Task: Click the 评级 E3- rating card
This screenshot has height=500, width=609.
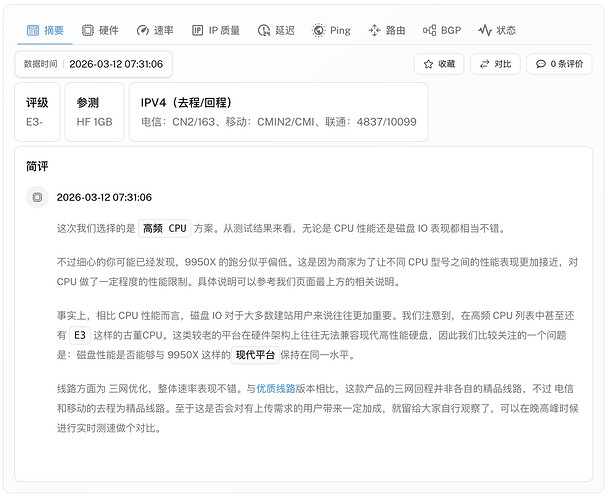Action: click(x=37, y=112)
